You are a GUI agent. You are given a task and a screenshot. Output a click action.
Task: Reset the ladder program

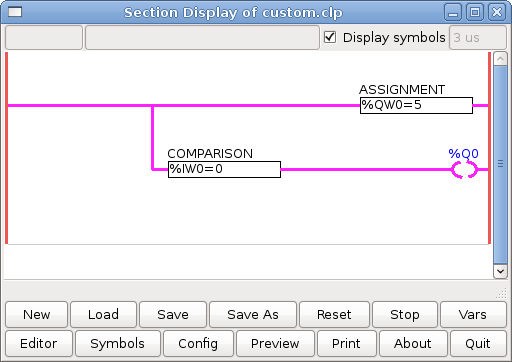click(x=334, y=314)
